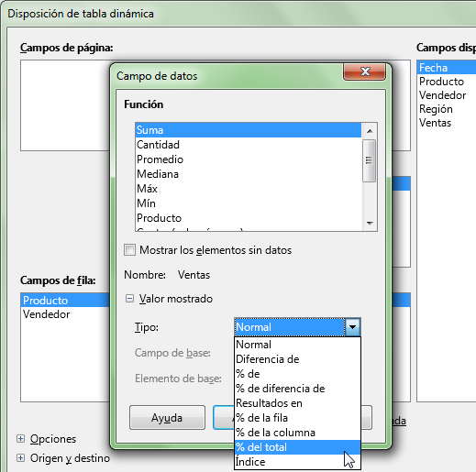Image resolution: width=476 pixels, height=472 pixels.
Task: Select Ventas in available fields
Action: point(447,123)
